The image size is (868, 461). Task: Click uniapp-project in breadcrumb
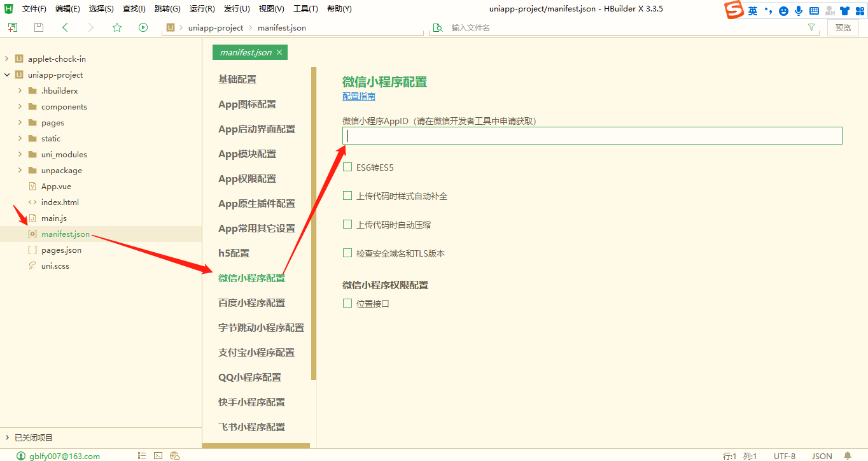pyautogui.click(x=216, y=27)
